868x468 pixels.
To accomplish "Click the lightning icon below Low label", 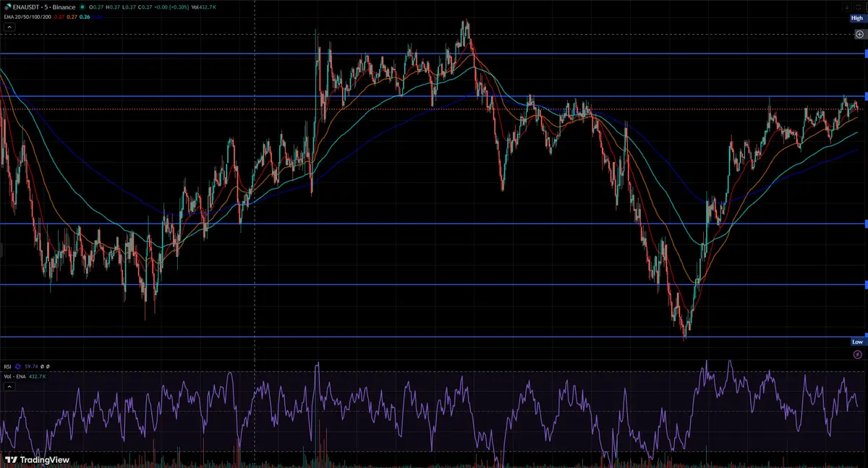I will 858,354.
